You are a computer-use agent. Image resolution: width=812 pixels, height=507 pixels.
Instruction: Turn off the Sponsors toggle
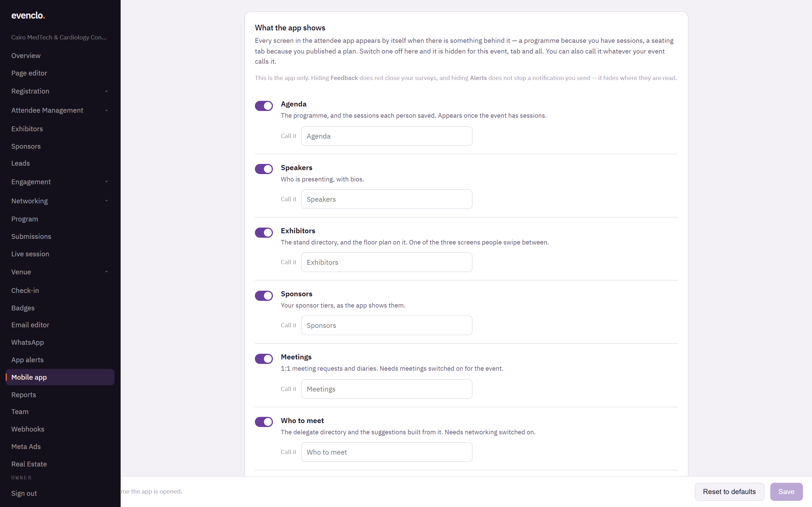pos(264,296)
